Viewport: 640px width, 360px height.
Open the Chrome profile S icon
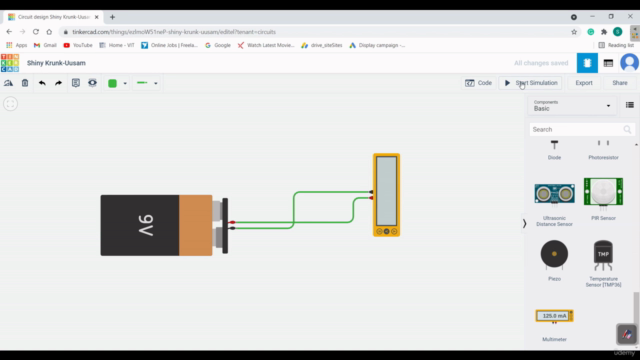618,32
